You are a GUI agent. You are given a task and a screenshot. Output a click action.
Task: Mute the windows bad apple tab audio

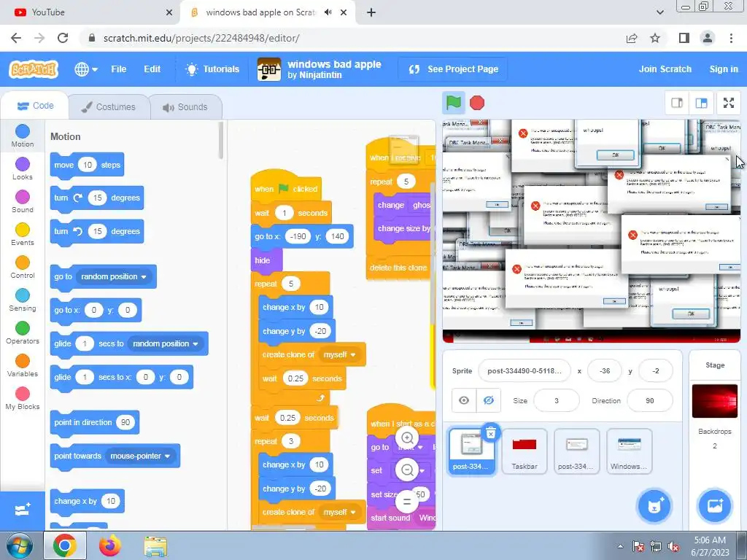click(x=328, y=12)
